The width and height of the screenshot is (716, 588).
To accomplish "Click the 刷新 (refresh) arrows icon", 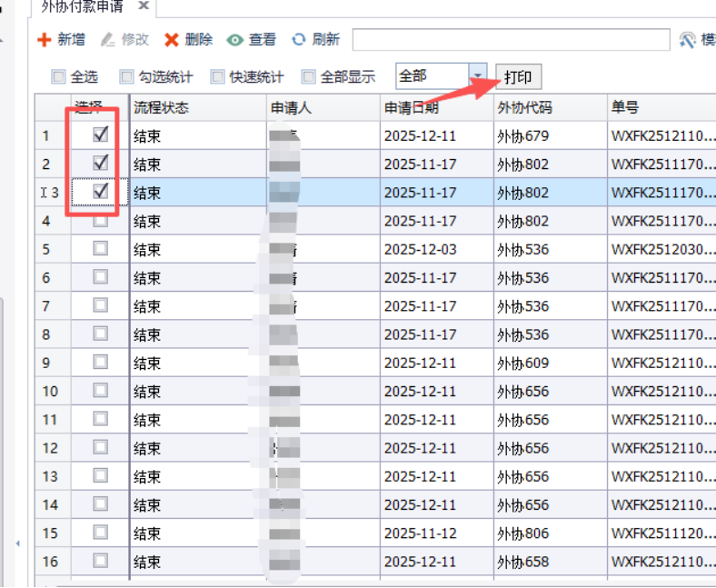I will click(299, 40).
